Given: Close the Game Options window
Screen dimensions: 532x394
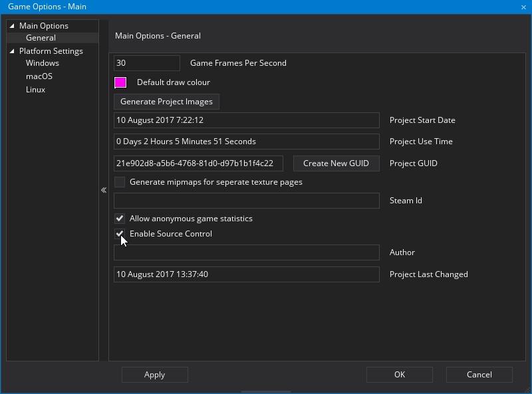Looking at the screenshot, I should (523, 7).
